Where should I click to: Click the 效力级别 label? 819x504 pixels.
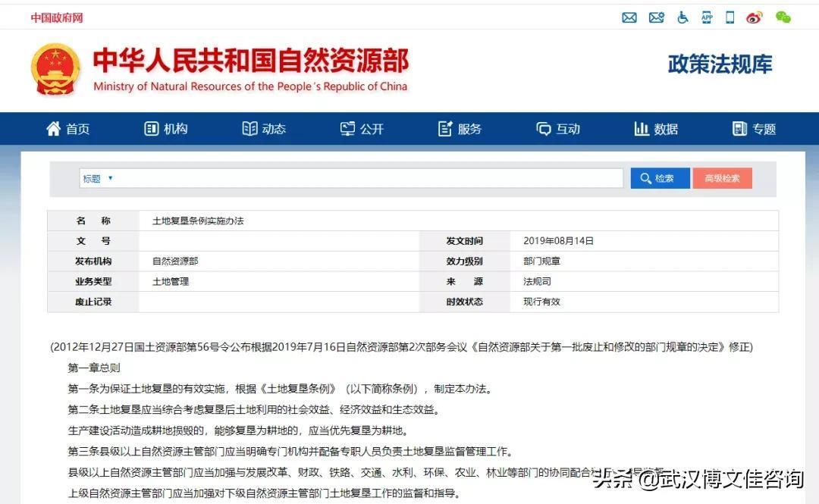pyautogui.click(x=464, y=261)
